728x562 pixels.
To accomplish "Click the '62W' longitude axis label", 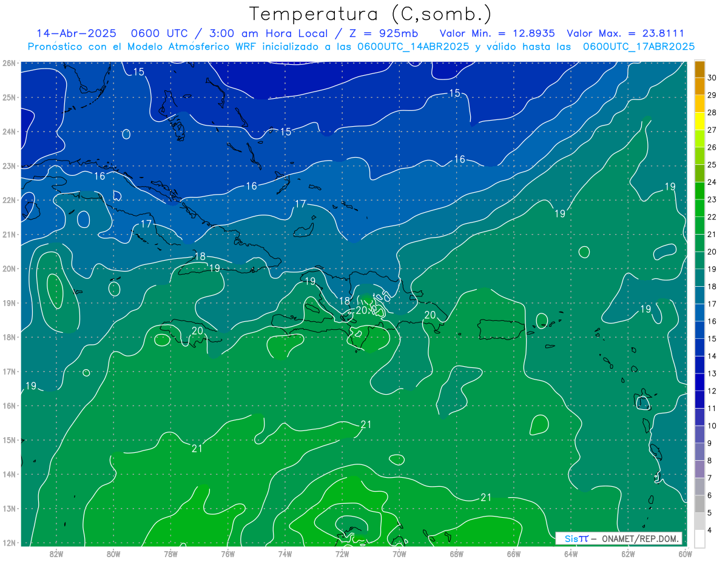I will [x=629, y=554].
